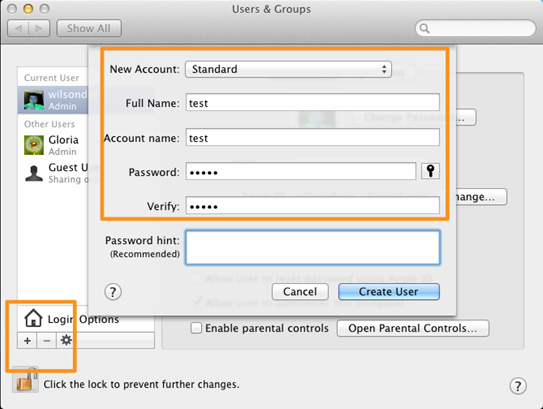Click the Show All button

click(x=89, y=28)
